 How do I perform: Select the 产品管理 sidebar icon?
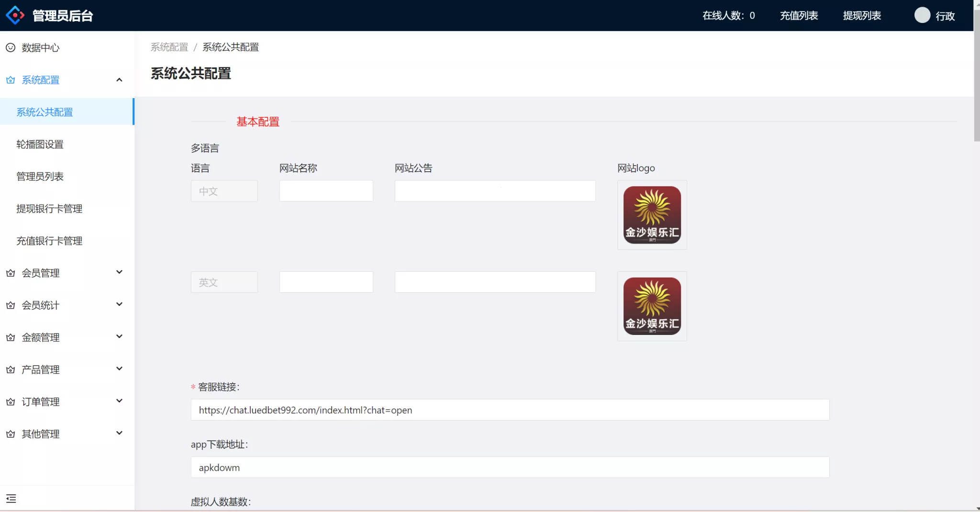(11, 369)
